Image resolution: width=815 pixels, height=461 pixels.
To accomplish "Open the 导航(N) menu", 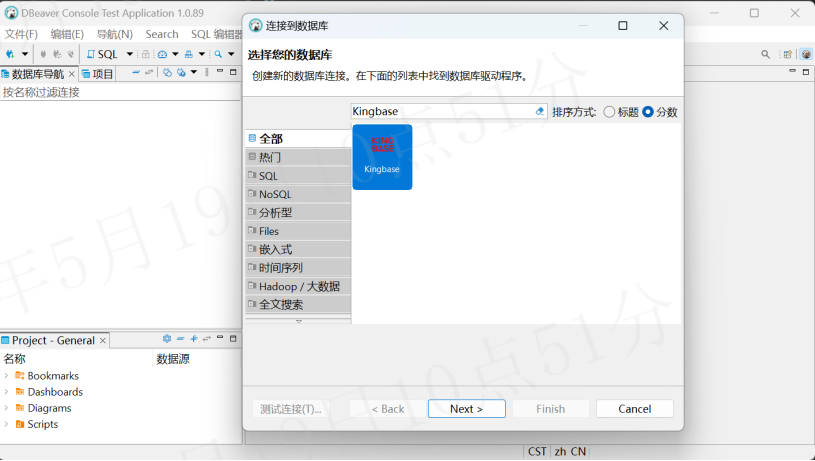I will pyautogui.click(x=114, y=34).
